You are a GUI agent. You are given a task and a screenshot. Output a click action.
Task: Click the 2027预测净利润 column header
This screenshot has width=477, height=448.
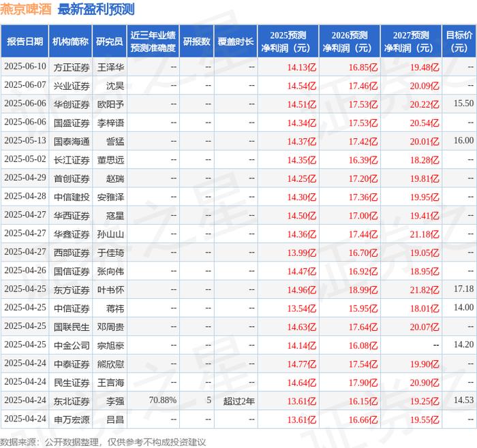coord(411,42)
